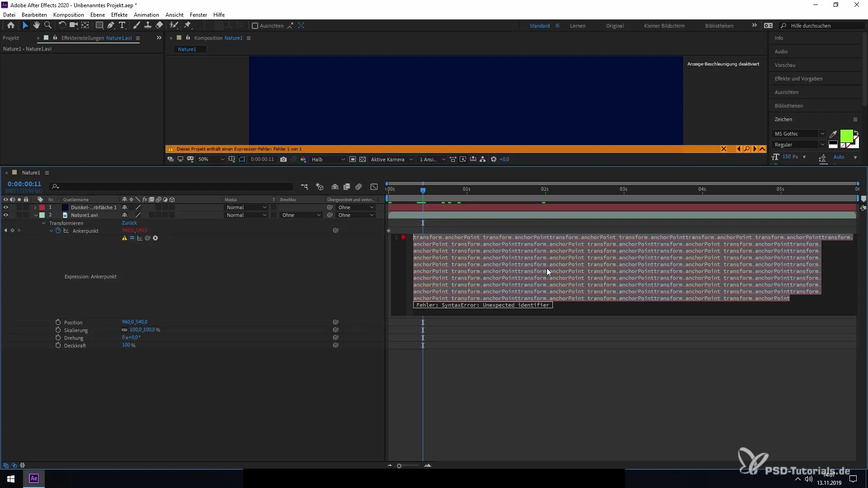Collapse the Transformieren group

(44, 223)
